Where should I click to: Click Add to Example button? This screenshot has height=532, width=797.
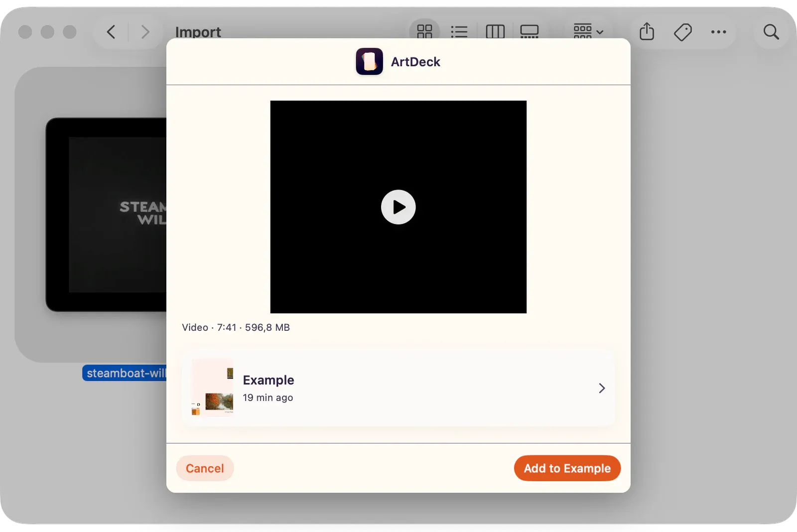pos(567,468)
